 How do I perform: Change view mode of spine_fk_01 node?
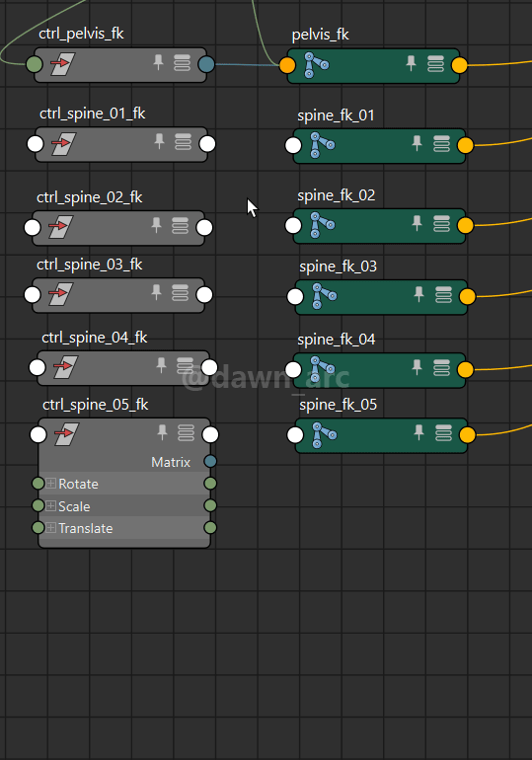(x=441, y=144)
